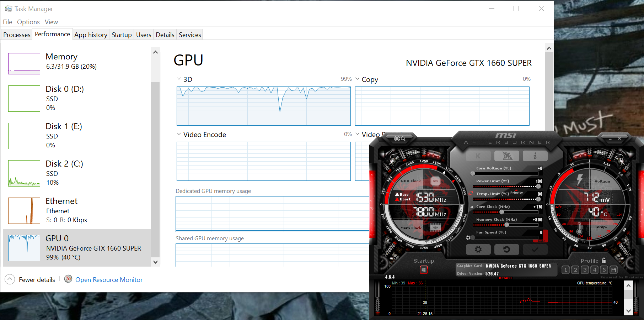644x320 pixels.
Task: Switch to the Services tab
Action: click(x=190, y=35)
